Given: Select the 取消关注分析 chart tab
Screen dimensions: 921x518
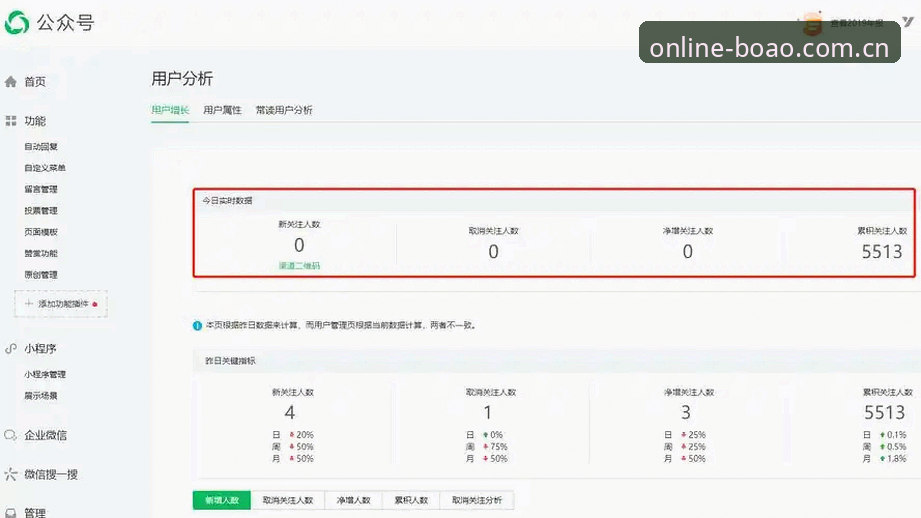Looking at the screenshot, I should pos(477,500).
